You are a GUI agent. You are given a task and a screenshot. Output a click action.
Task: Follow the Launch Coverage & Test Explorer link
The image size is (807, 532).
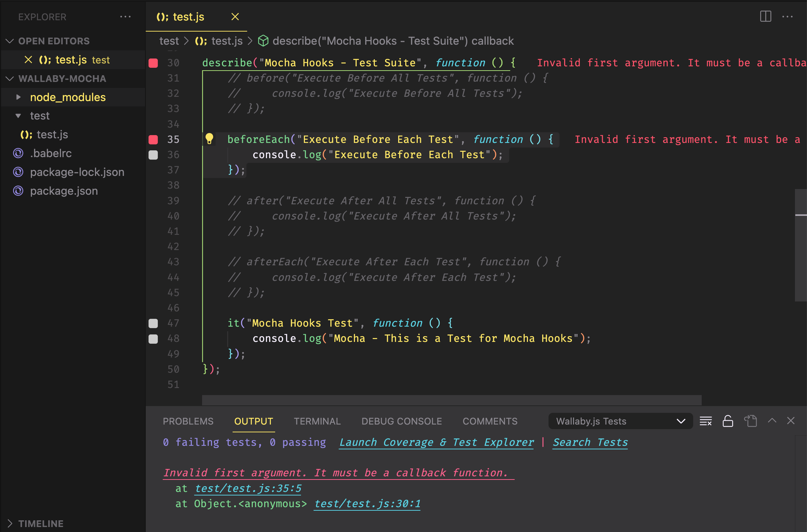pos(436,442)
